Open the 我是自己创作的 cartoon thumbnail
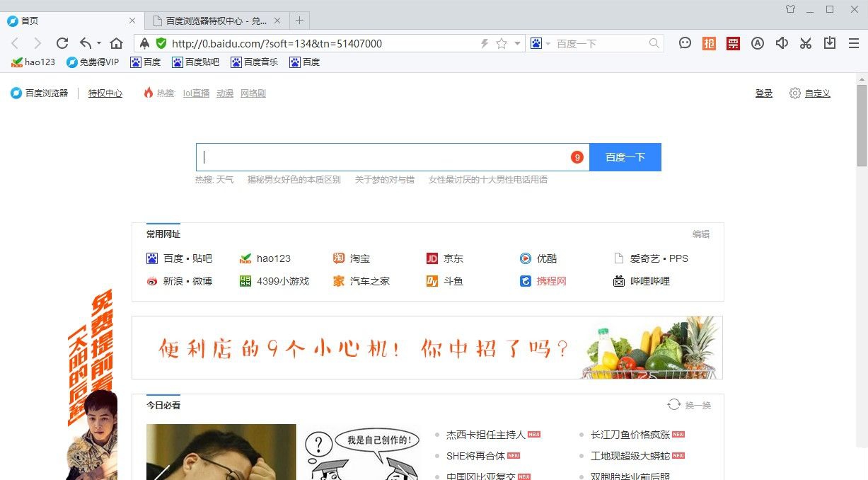 coord(362,452)
